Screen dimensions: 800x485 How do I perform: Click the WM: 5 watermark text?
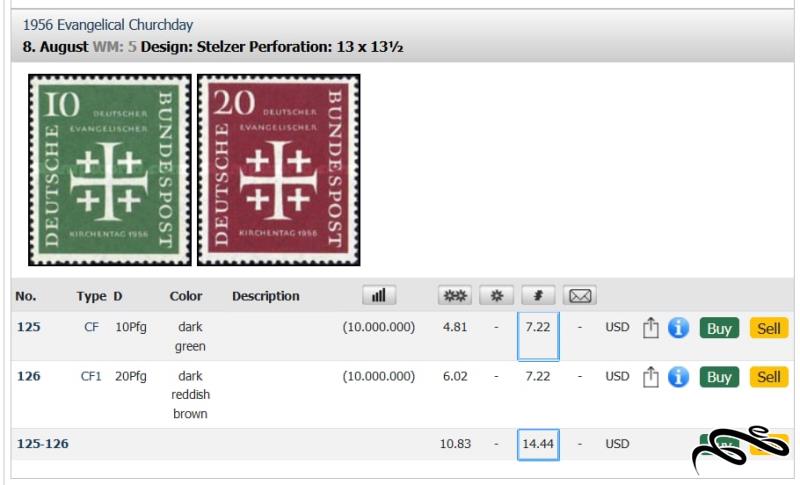[115, 47]
